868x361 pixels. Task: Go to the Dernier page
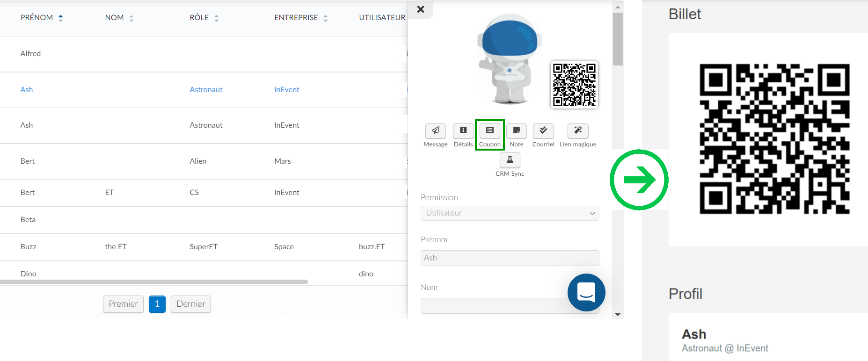tap(191, 304)
